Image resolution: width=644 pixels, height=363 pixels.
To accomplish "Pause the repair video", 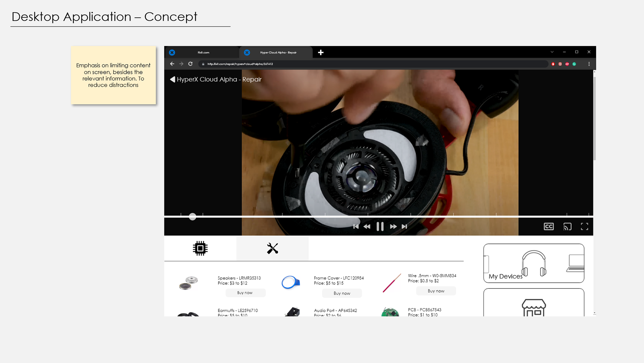I will coord(380,227).
